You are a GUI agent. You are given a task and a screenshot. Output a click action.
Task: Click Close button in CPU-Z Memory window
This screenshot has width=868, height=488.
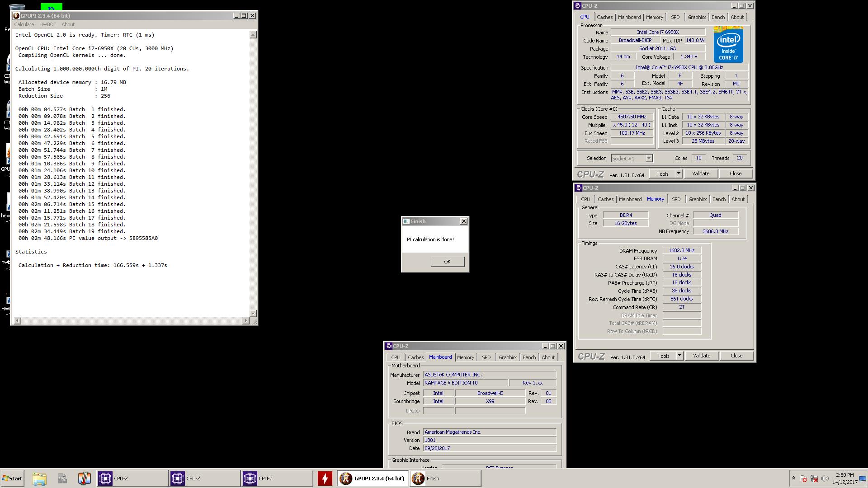point(736,356)
